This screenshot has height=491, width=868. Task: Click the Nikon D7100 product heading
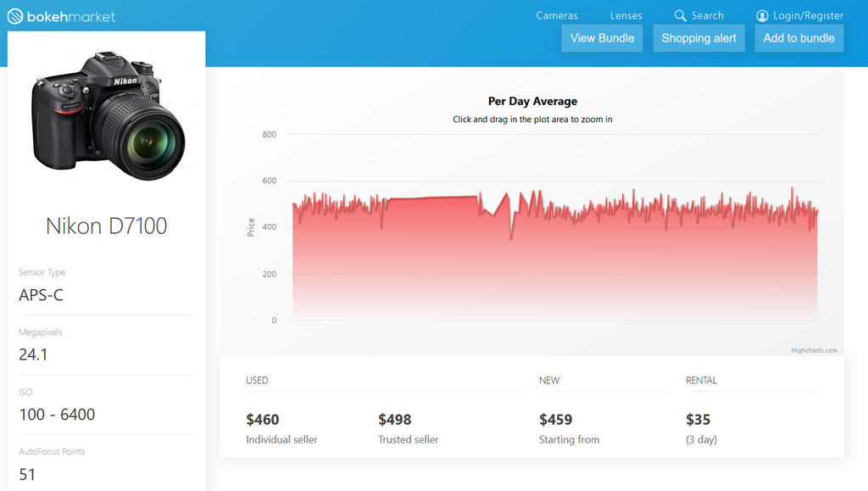click(106, 226)
